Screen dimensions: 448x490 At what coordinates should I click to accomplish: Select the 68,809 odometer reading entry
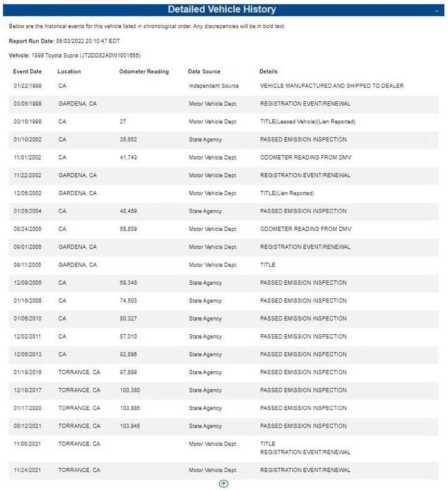[128, 229]
